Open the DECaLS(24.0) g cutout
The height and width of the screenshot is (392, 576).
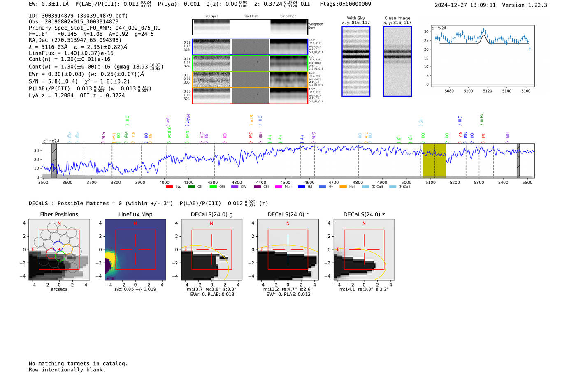(211, 250)
